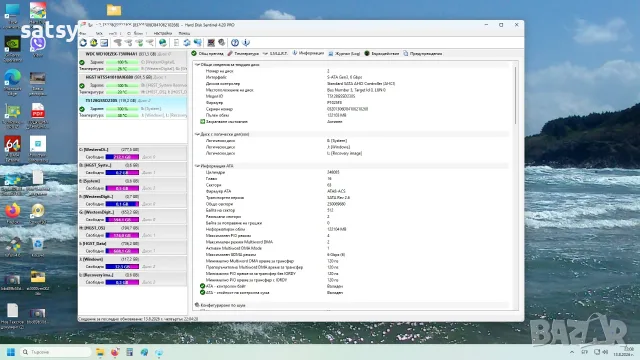This screenshot has width=640, height=360.
Task: Open the yellow folder at top of desktop
Action: [x=114, y=10]
